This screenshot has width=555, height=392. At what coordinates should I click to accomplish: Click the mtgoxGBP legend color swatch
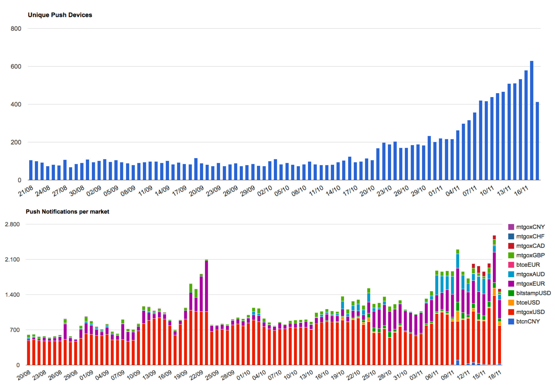511,255
